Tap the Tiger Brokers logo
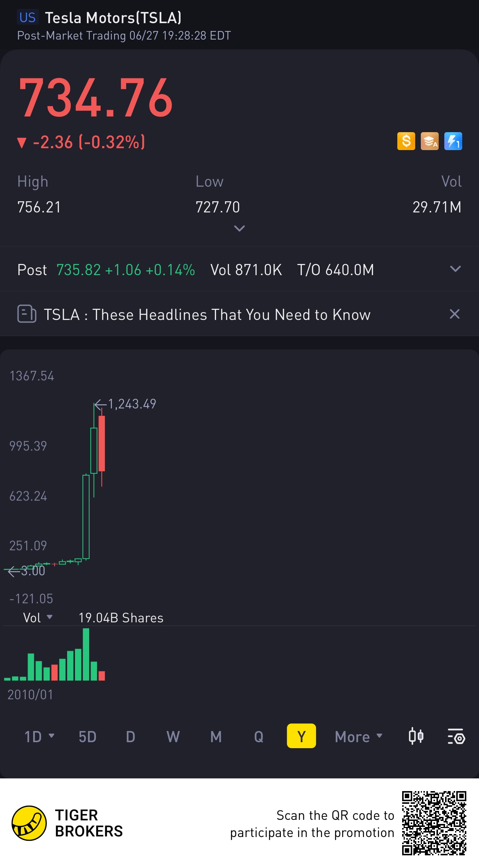This screenshot has width=479, height=868. 29,823
